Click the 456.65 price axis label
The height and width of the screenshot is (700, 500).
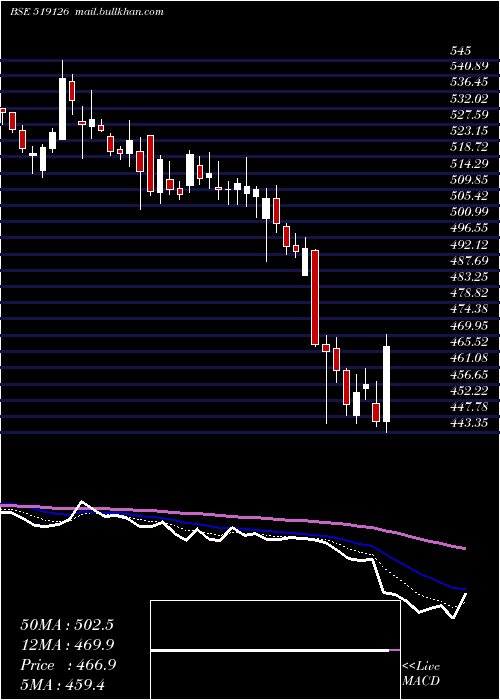click(x=469, y=374)
